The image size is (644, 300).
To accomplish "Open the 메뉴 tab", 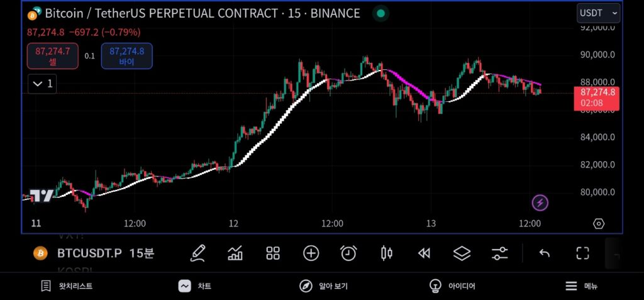I will pyautogui.click(x=581, y=286).
